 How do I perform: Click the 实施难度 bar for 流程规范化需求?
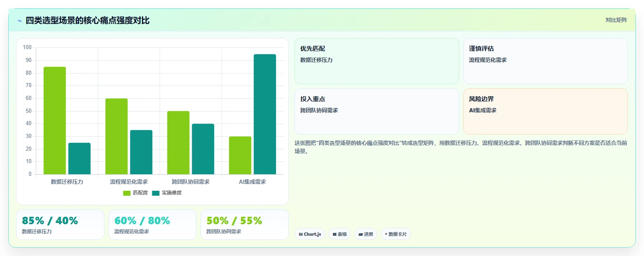(141, 152)
